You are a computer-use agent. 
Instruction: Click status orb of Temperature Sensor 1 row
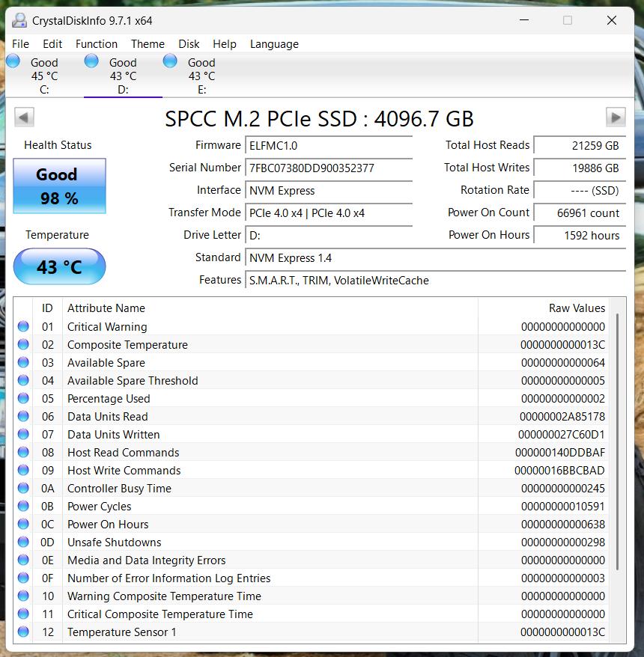pos(23,632)
